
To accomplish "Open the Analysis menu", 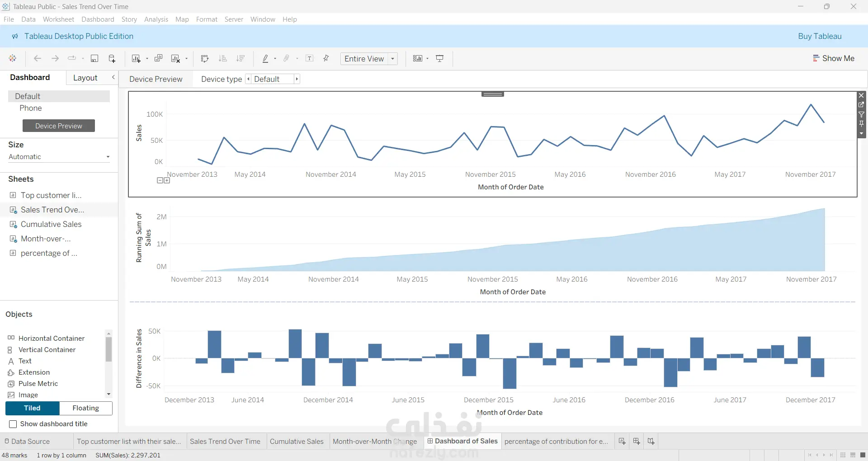I will [x=156, y=19].
